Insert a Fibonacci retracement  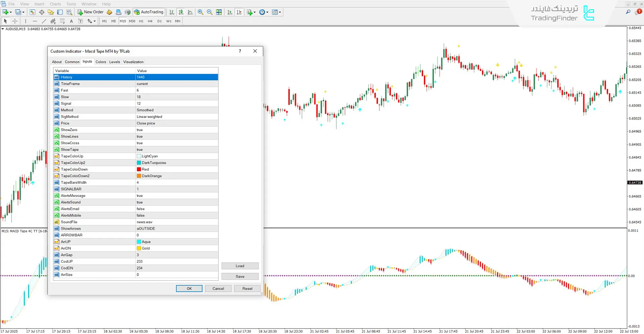click(62, 21)
